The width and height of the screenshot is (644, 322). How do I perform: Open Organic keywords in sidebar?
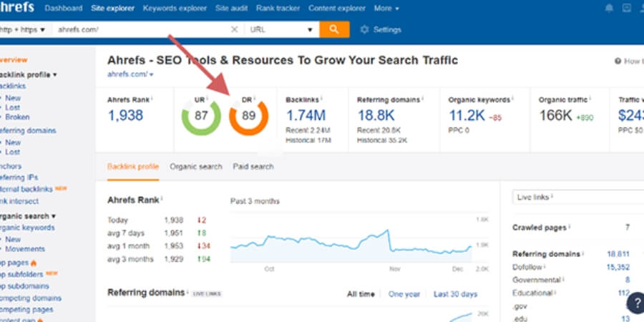pyautogui.click(x=27, y=228)
